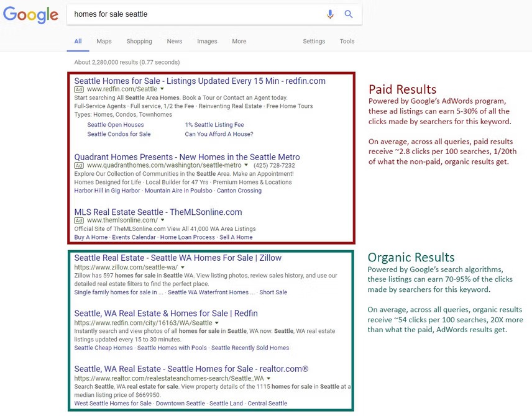Open the Tools menu
Image resolution: width=532 pixels, height=416 pixels.
347,41
